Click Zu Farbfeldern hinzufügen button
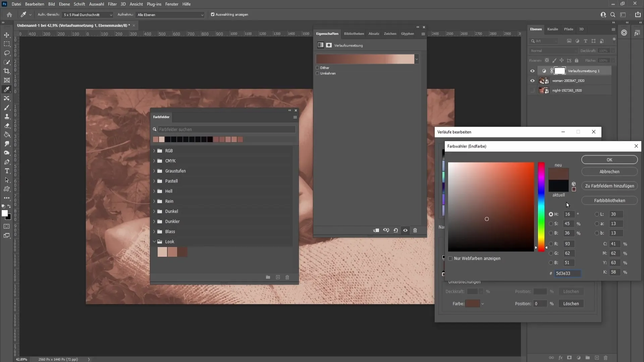This screenshot has width=644, height=362. [x=609, y=186]
